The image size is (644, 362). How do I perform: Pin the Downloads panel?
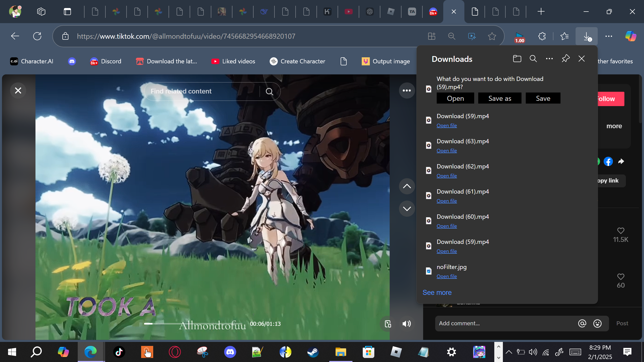coord(566,59)
